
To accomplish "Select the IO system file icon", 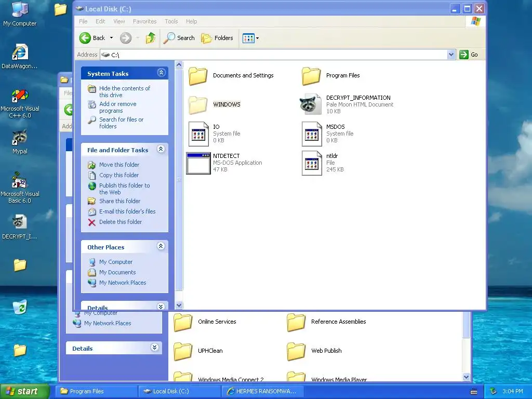I will point(198,134).
